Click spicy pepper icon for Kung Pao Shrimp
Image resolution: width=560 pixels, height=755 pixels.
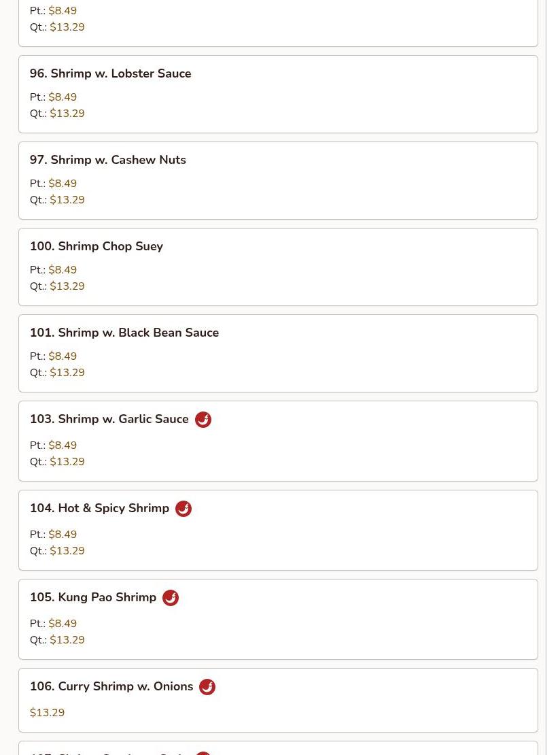click(x=170, y=598)
